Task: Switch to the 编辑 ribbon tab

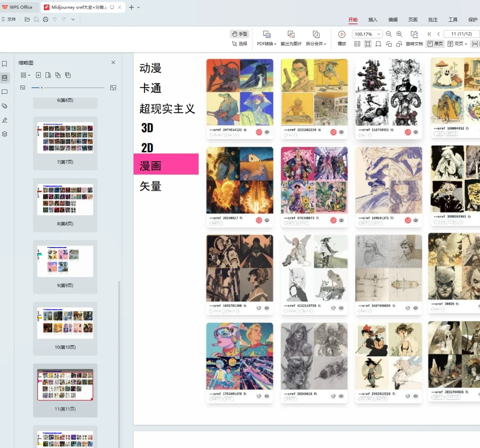Action: (x=393, y=19)
